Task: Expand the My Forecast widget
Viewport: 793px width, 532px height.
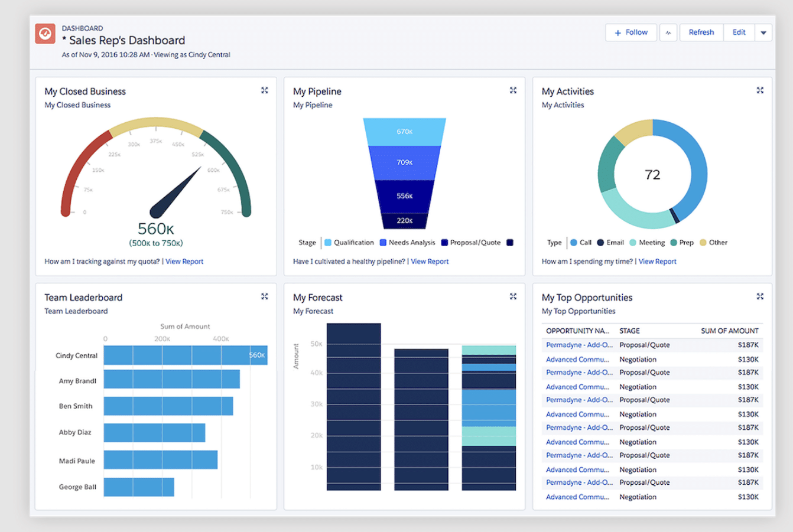Action: (x=512, y=296)
